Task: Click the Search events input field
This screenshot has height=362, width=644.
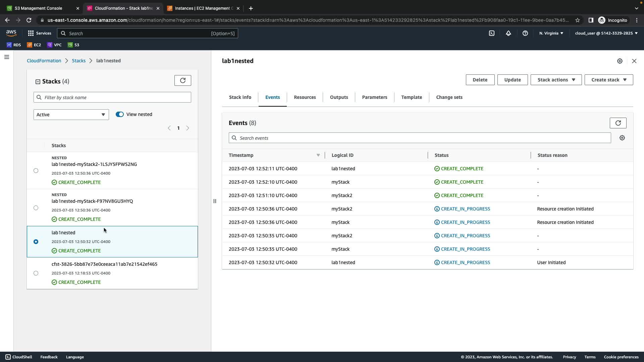Action: pyautogui.click(x=419, y=138)
